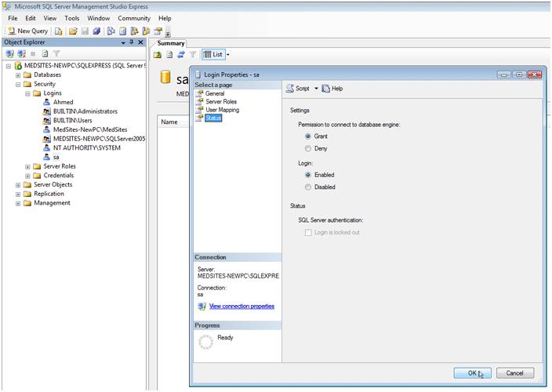Click the Save All icon in toolbar

pyautogui.click(x=96, y=31)
